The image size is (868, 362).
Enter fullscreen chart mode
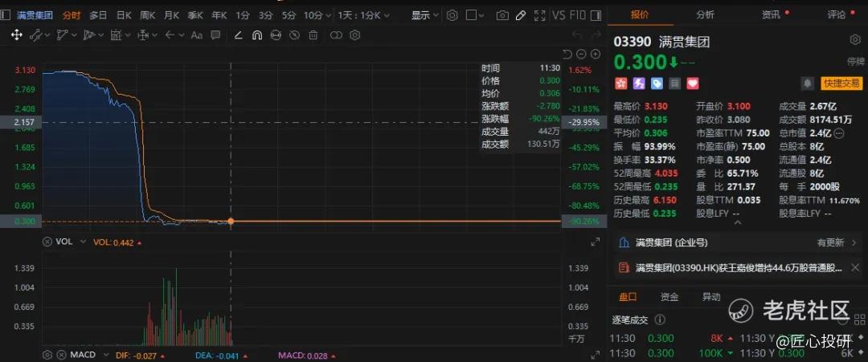[x=540, y=15]
